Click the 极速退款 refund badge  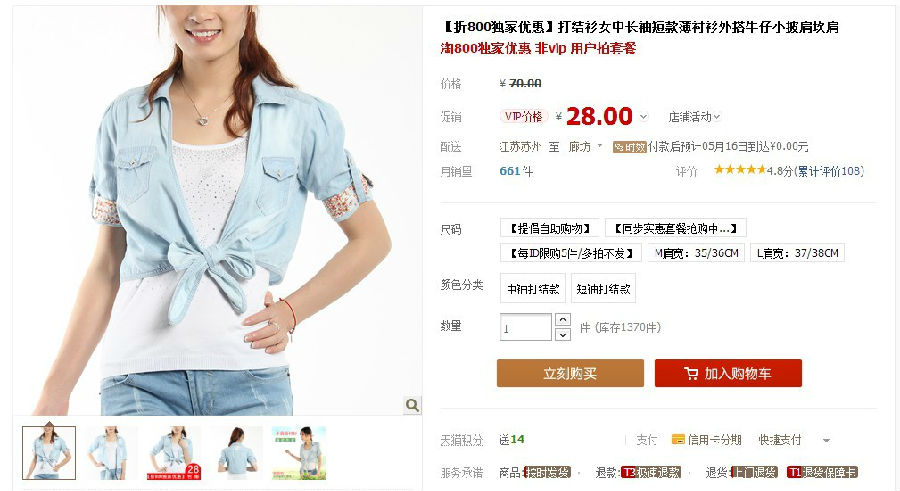[x=650, y=472]
